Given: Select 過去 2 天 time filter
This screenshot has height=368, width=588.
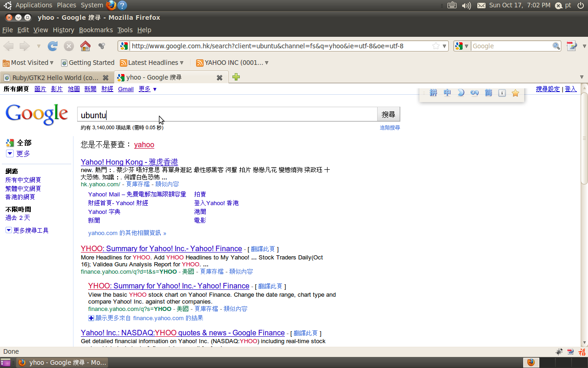Looking at the screenshot, I should coord(17,218).
